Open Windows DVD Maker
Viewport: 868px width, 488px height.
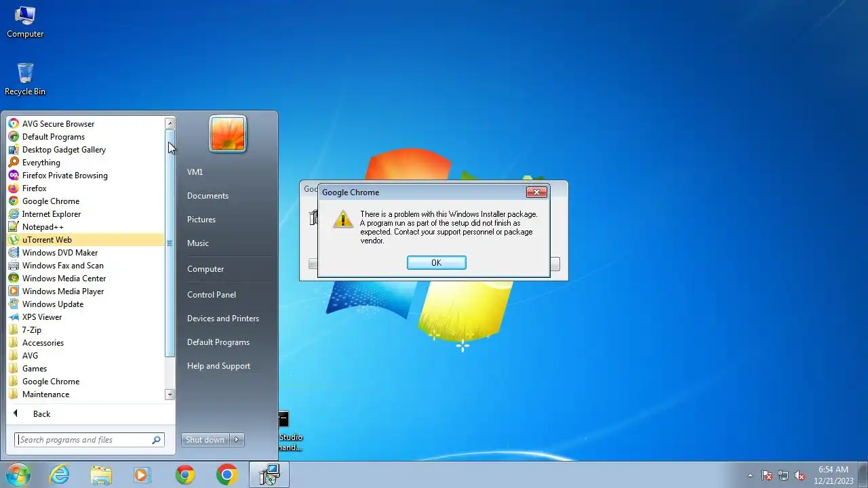pyautogui.click(x=85, y=253)
